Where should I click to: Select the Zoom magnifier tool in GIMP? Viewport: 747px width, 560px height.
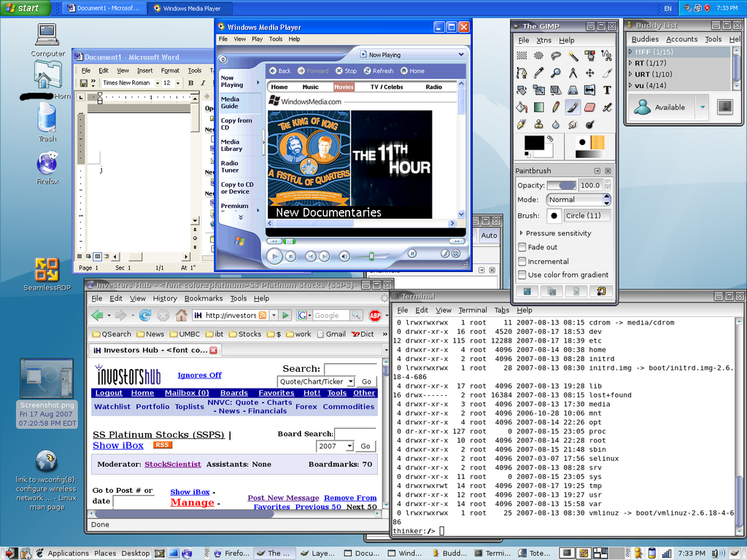click(555, 73)
